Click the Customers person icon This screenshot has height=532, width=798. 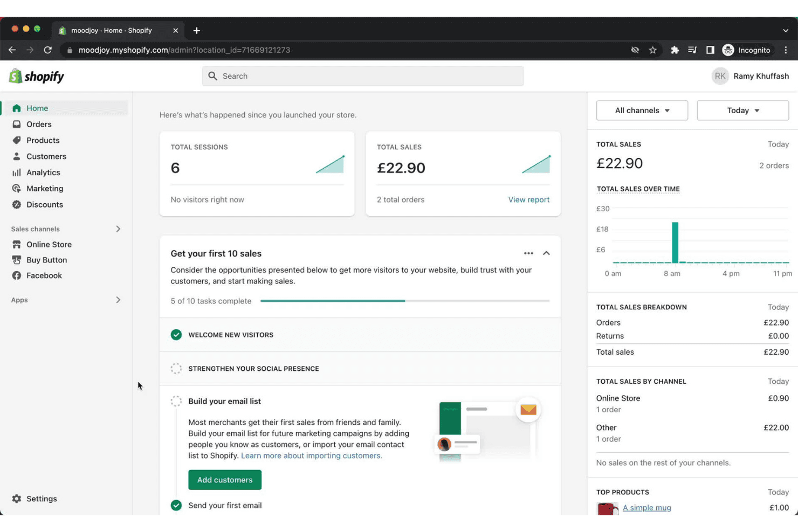coord(17,156)
